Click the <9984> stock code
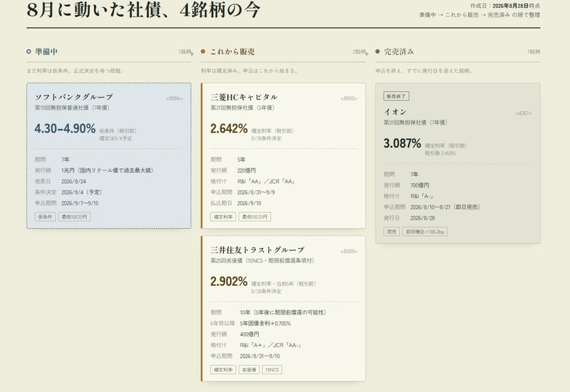 coord(175,98)
